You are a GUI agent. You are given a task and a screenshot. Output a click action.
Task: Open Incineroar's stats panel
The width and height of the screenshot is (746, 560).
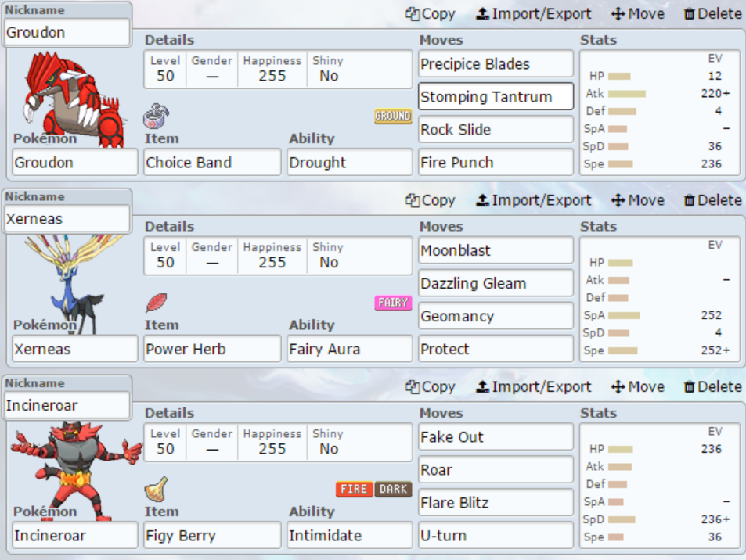[659, 486]
